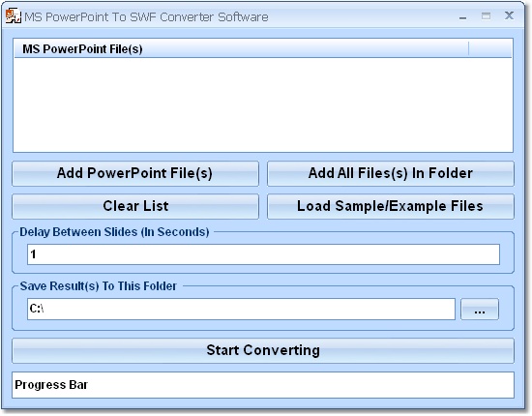Click the application icon in title bar
The image size is (532, 416).
tap(14, 15)
